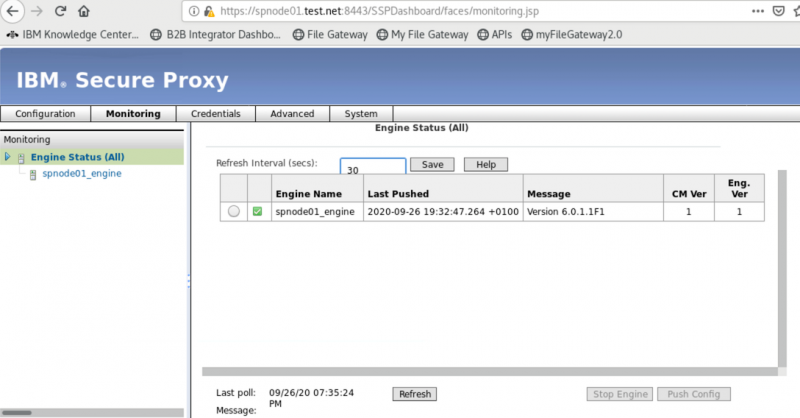Collapse the Engine Status (All) tree arrow
The image size is (800, 418).
(7, 157)
